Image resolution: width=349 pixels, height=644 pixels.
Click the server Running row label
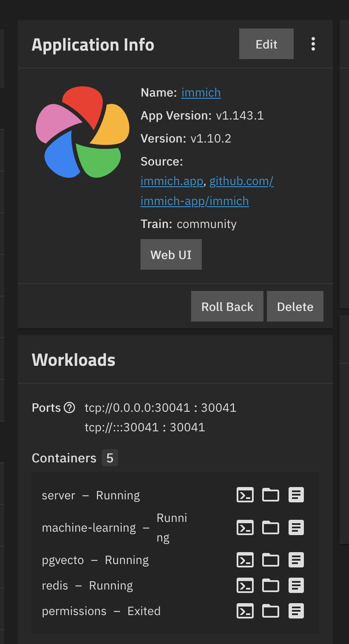coord(91,495)
